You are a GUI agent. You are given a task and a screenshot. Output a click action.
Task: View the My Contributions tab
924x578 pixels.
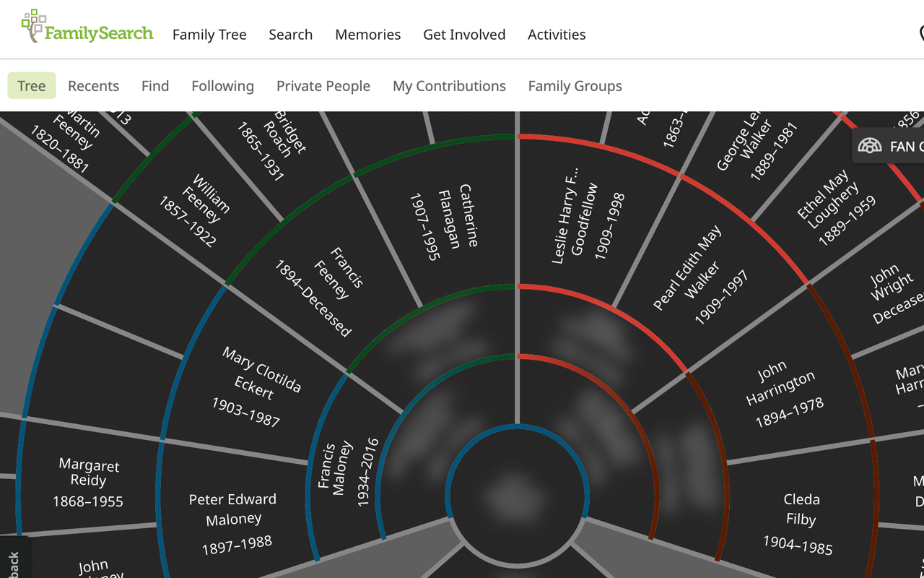point(449,86)
